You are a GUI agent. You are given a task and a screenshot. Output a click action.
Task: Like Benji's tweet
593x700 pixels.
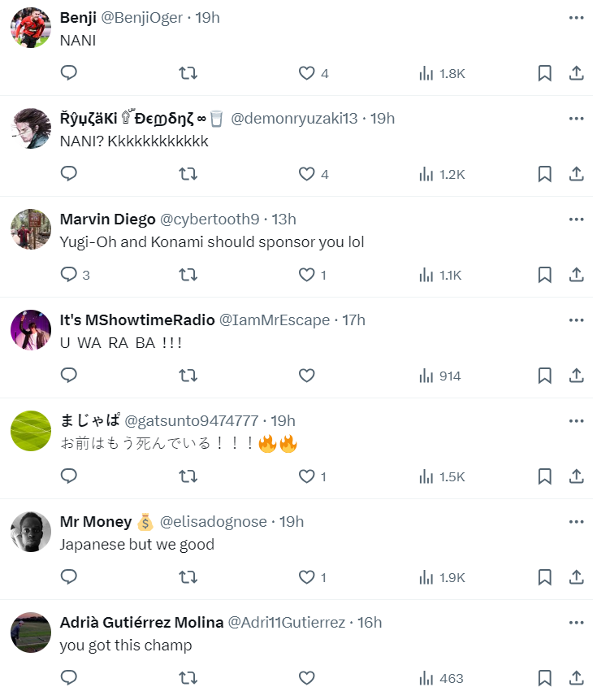[306, 73]
